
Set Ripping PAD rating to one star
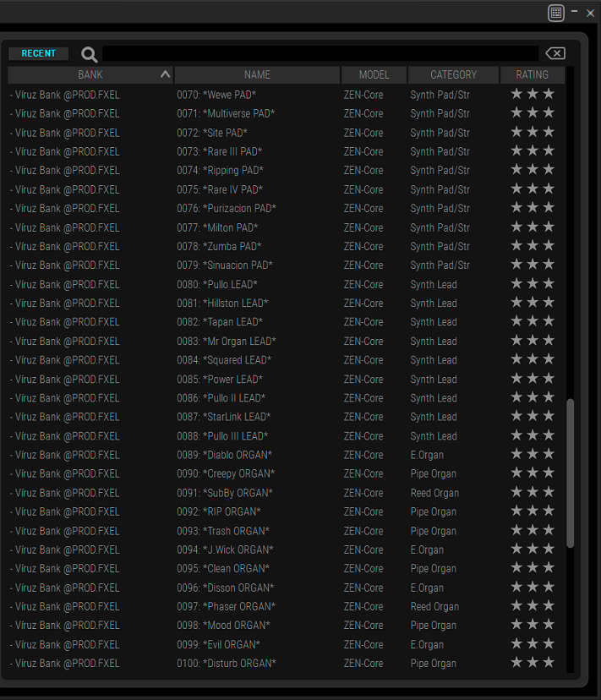516,169
